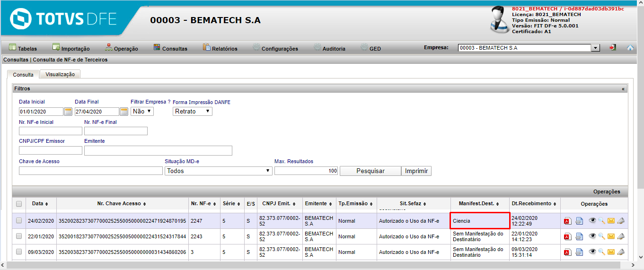The height and width of the screenshot is (270, 644).
Task: Switch to the Visualização tab
Action: (60, 74)
